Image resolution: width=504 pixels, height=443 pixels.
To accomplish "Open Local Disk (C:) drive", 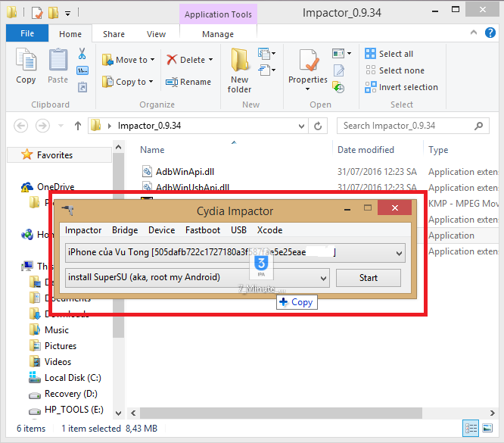I will (x=65, y=378).
